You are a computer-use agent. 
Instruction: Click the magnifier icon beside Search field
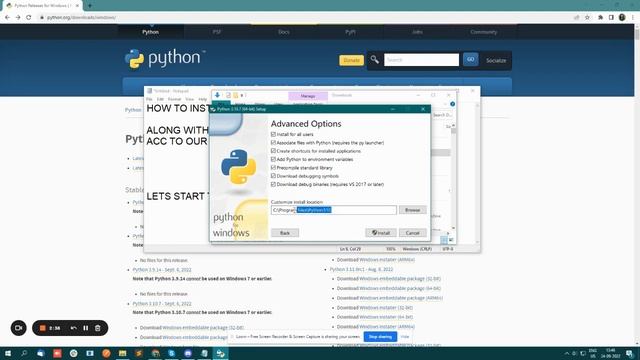375,60
